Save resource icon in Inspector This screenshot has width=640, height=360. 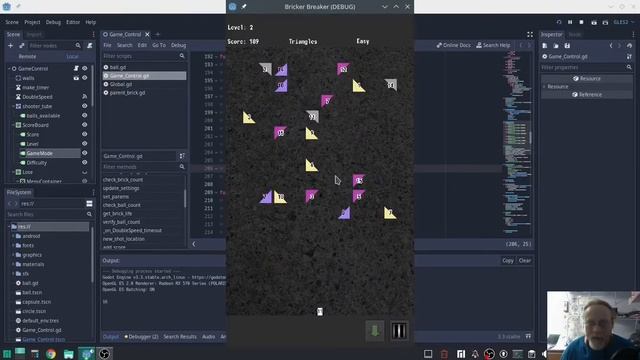pos(567,46)
